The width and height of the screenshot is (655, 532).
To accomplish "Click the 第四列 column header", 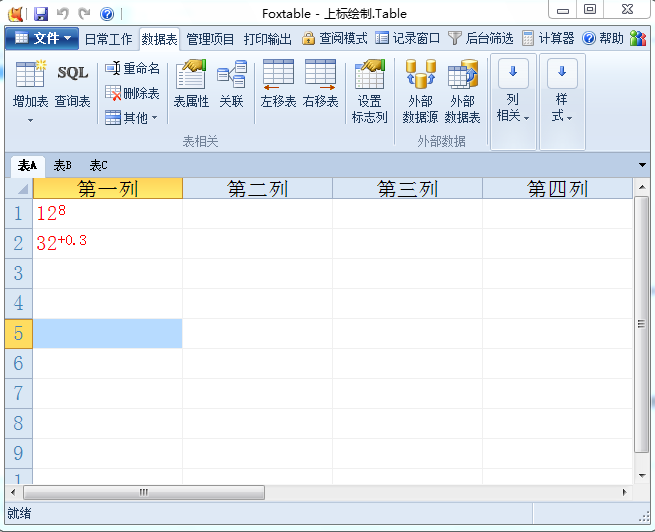I will tap(557, 188).
